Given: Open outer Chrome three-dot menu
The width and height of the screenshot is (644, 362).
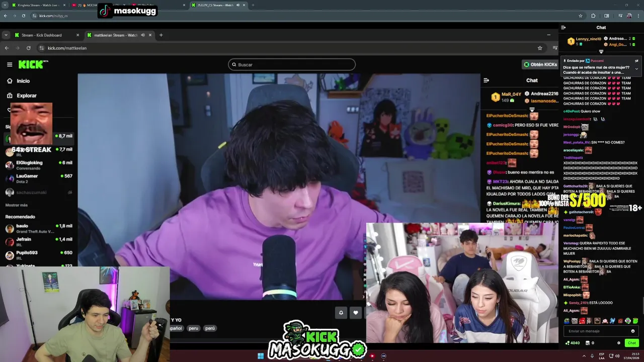Looking at the screenshot, I should point(639,16).
